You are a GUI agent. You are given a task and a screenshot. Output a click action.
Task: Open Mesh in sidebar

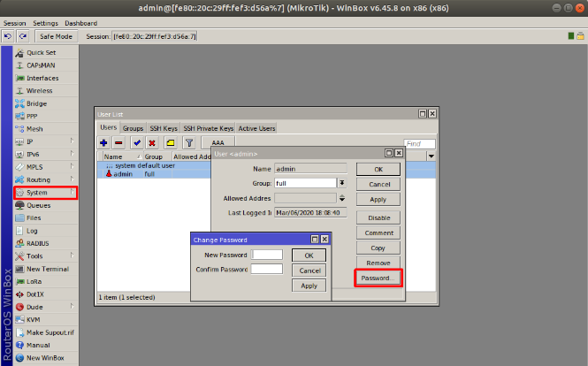46,129
